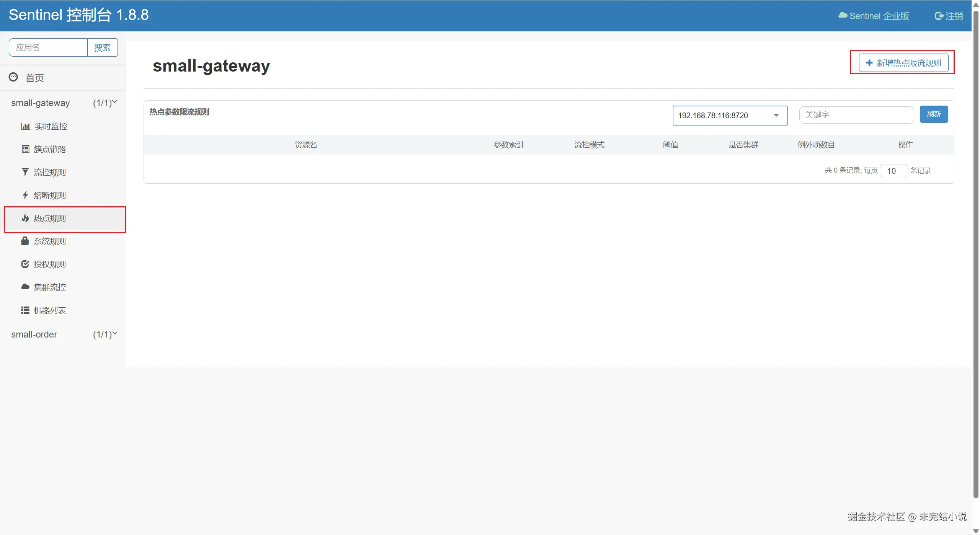
Task: Click the system rules lock icon
Action: (25, 241)
